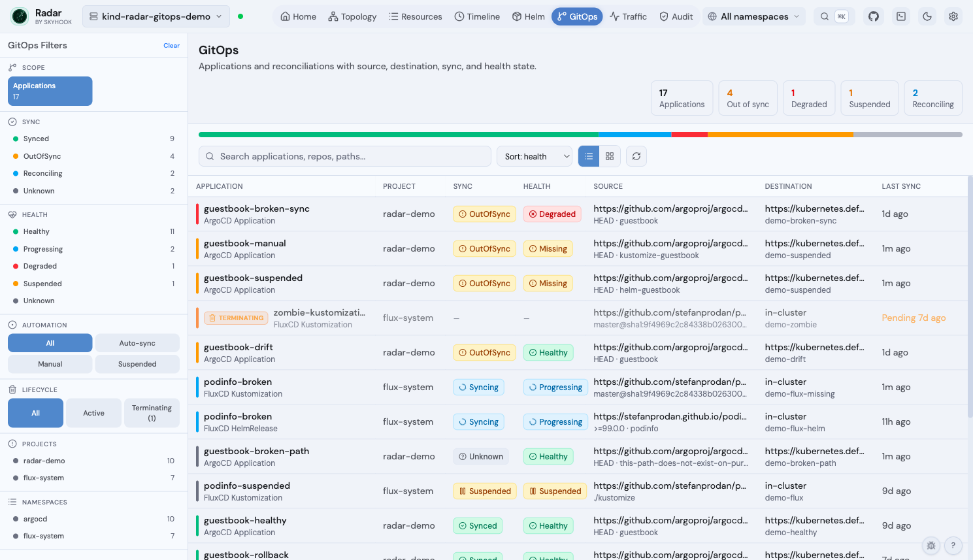Open the GitHub repository icon

click(874, 16)
